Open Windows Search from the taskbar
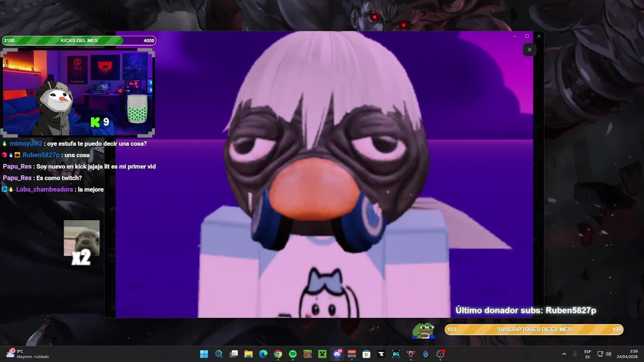The width and height of the screenshot is (644, 362). click(x=219, y=354)
